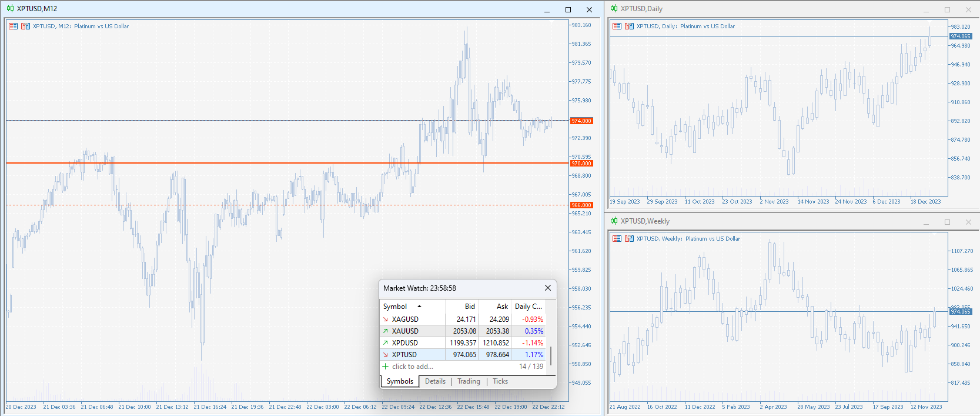This screenshot has height=416, width=980.
Task: Open one-click trading panel icon in M12 chart
Action: pos(13,26)
